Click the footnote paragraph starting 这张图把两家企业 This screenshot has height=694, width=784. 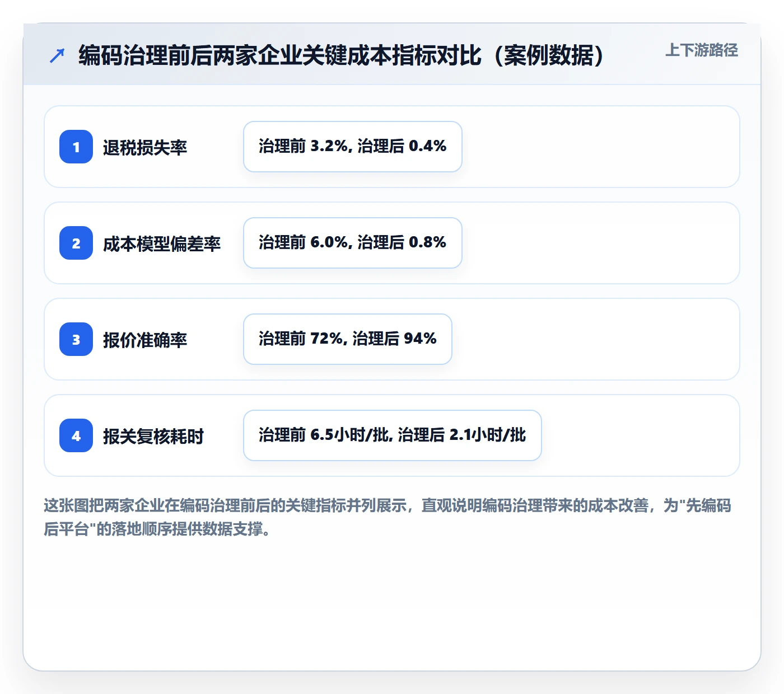(x=388, y=517)
